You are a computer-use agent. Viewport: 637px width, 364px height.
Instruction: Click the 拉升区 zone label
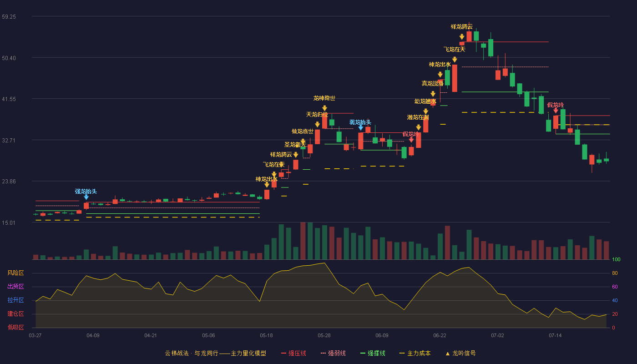pos(15,300)
